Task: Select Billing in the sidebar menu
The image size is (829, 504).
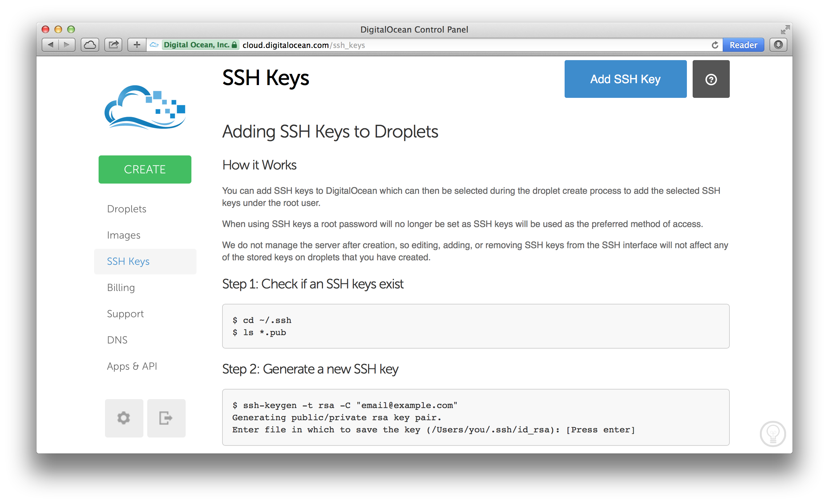Action: pyautogui.click(x=121, y=287)
